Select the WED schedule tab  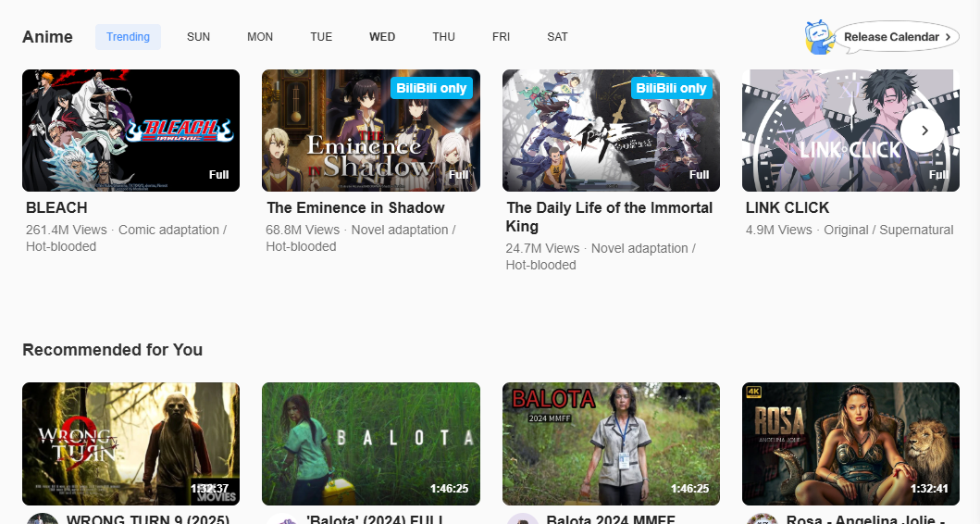tap(382, 37)
